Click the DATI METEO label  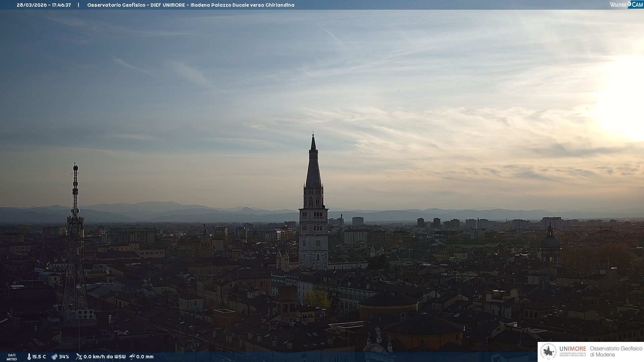coord(12,357)
